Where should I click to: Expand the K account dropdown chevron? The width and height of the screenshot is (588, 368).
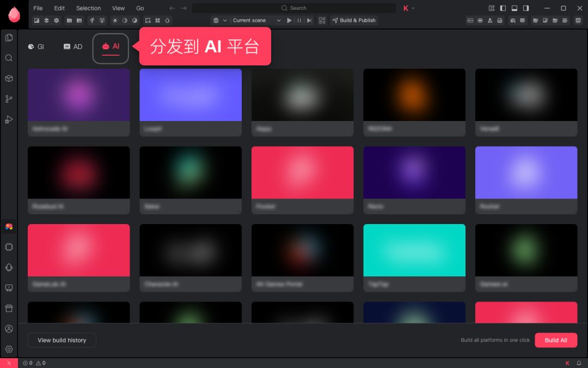click(413, 8)
